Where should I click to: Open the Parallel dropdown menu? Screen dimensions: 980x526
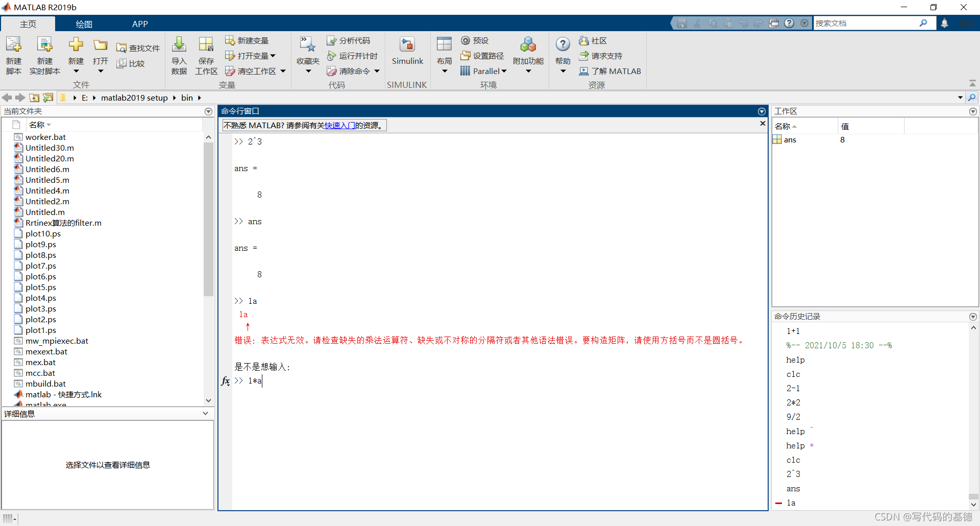point(483,71)
